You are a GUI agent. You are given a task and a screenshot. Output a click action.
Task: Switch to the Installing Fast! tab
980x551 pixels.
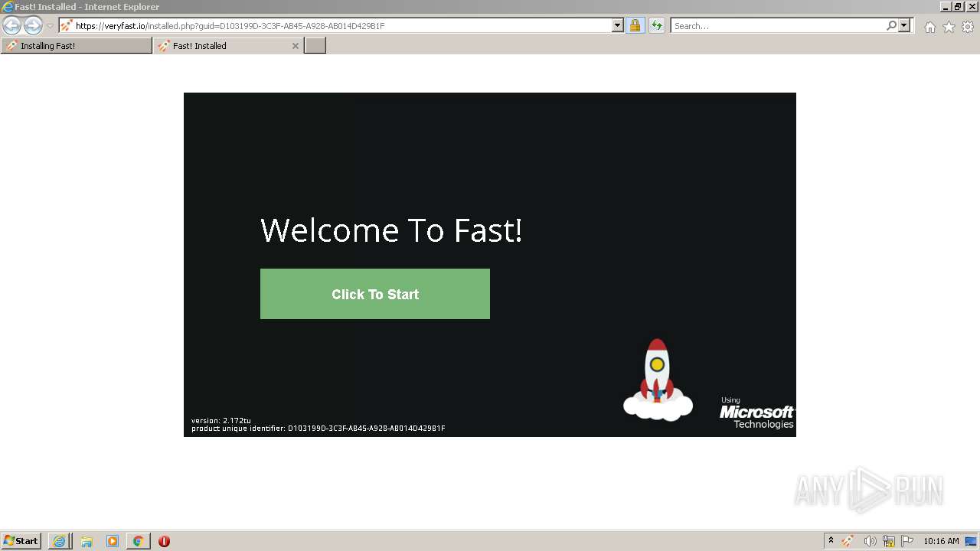pos(77,46)
